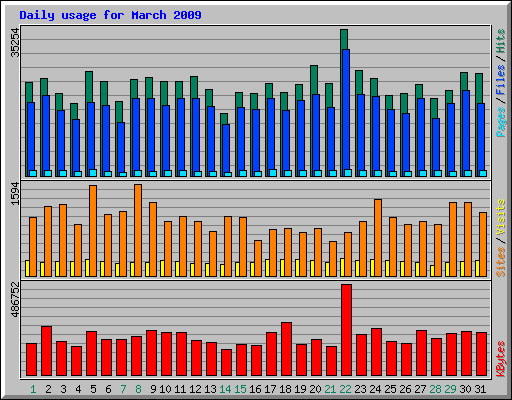Click the orange Sites bar for day 8
Screen dimensions: 512x400
138,230
